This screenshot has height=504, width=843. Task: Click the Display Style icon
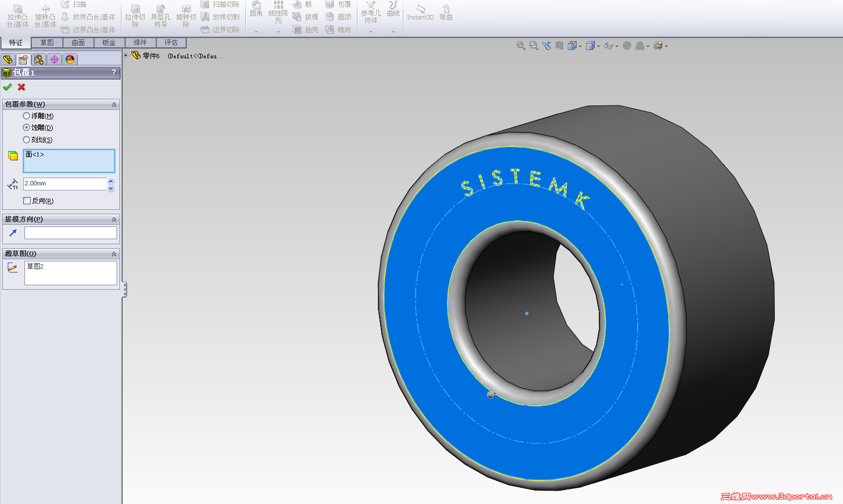click(x=590, y=46)
